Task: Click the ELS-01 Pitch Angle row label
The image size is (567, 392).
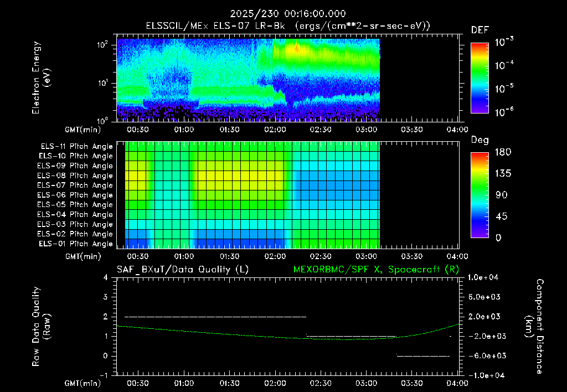Action: click(76, 244)
